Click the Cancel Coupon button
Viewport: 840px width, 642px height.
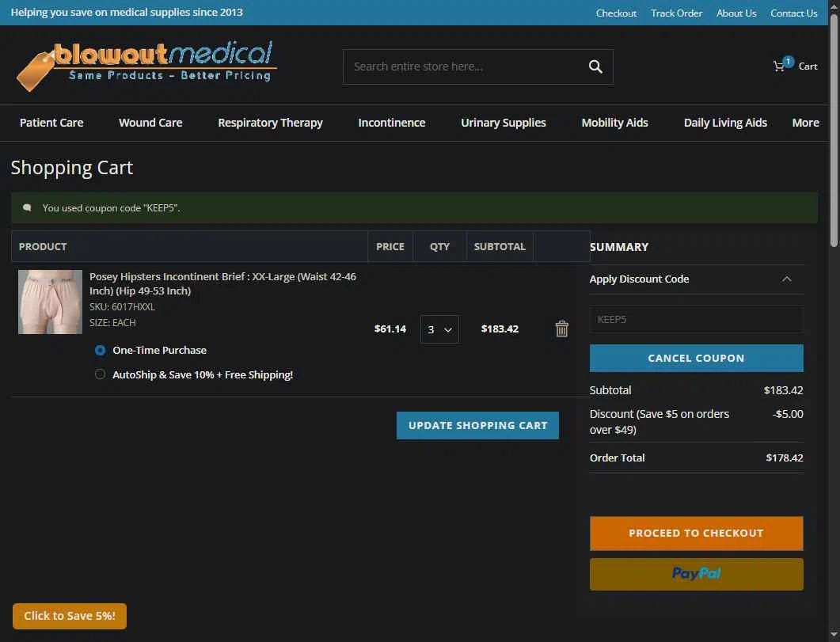696,359
